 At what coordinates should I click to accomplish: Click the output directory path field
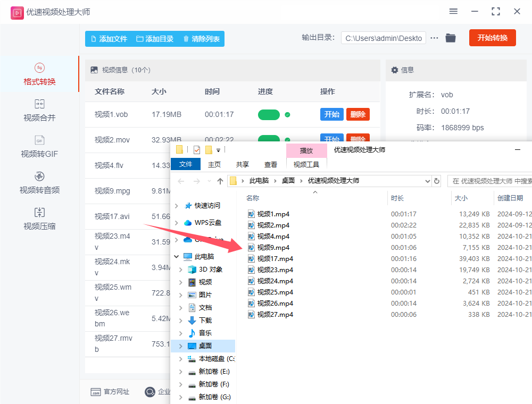tap(384, 38)
